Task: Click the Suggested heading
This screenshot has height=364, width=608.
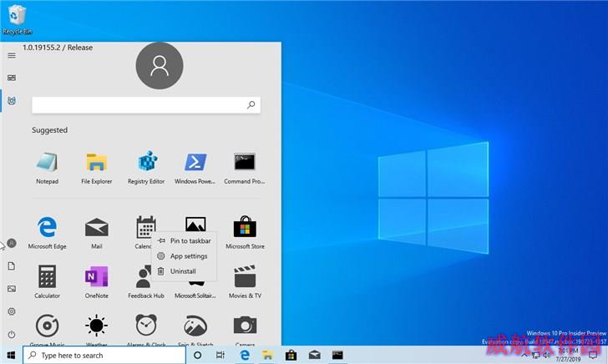Action: (x=49, y=130)
